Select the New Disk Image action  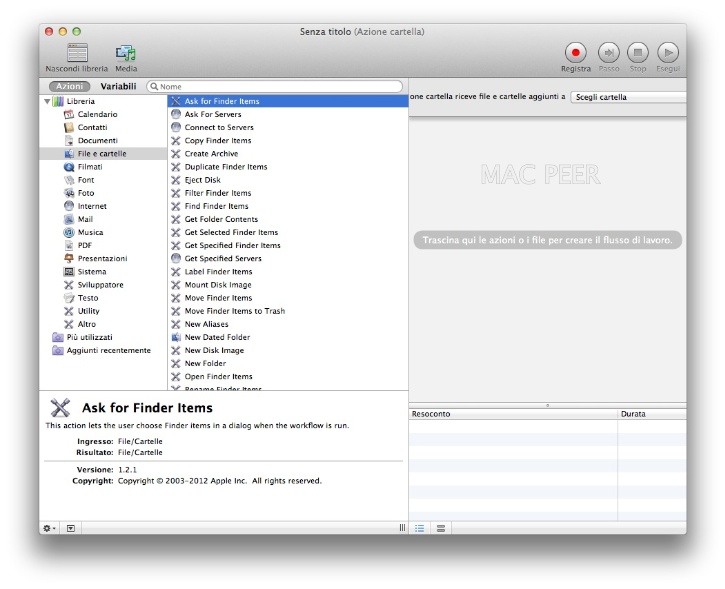(x=288, y=350)
